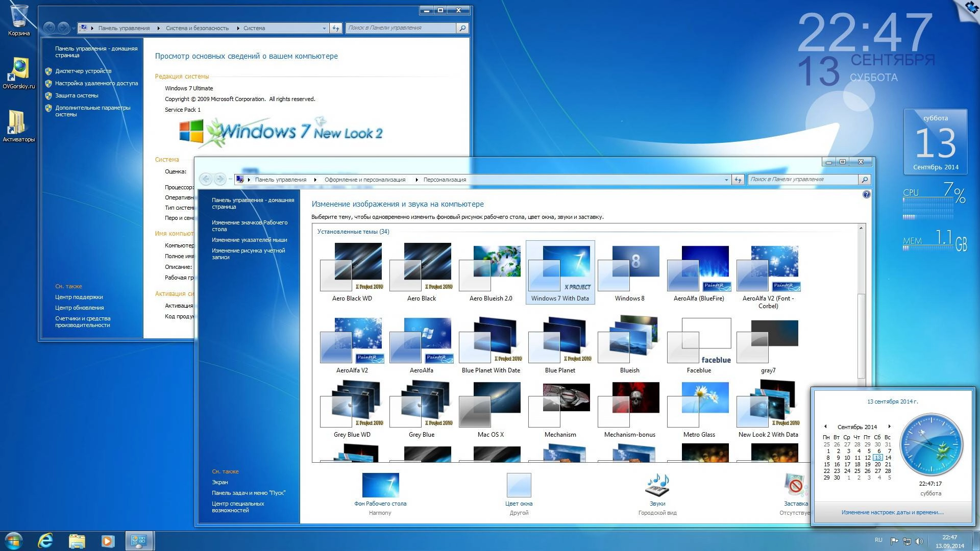Click Изменение настроек даты и времени link

(x=893, y=512)
